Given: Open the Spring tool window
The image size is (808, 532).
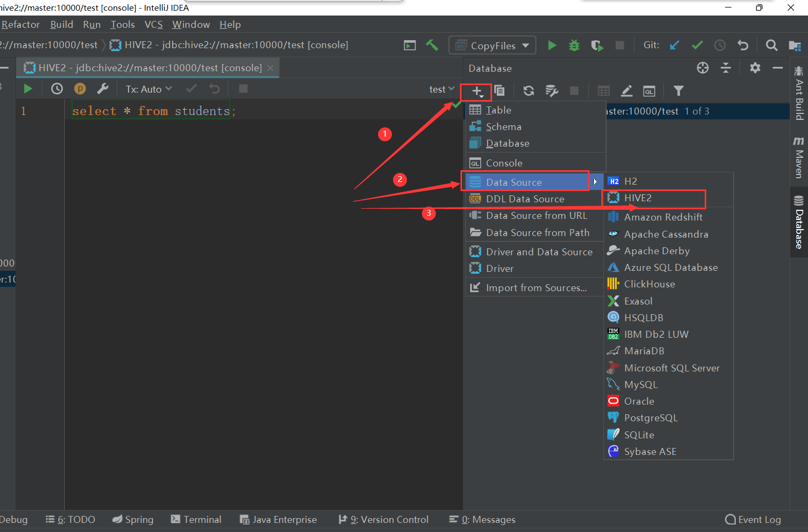Looking at the screenshot, I should [133, 519].
